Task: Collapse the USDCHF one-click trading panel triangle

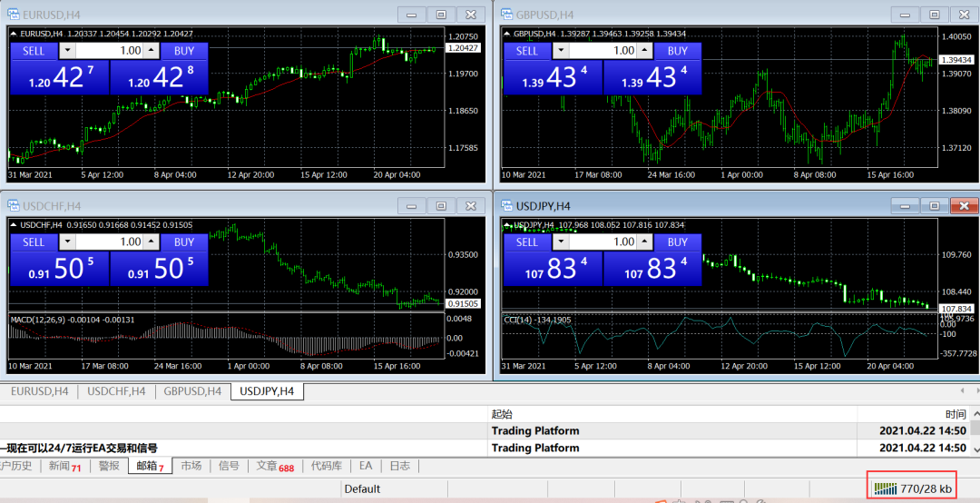Action: 15,225
